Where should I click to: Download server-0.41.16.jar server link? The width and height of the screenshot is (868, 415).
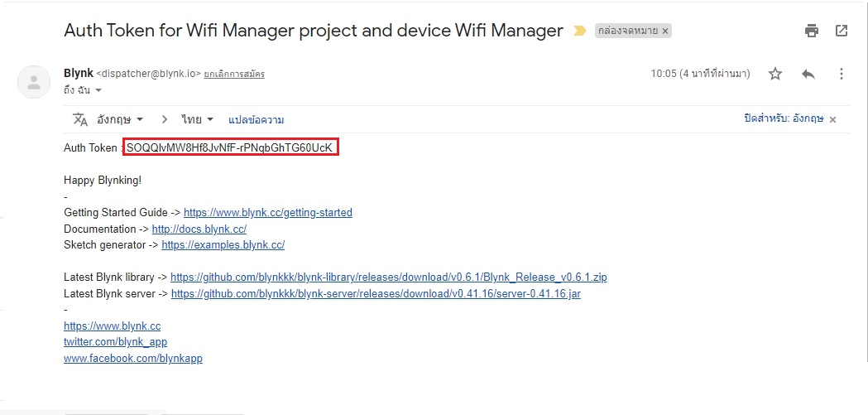[376, 294]
